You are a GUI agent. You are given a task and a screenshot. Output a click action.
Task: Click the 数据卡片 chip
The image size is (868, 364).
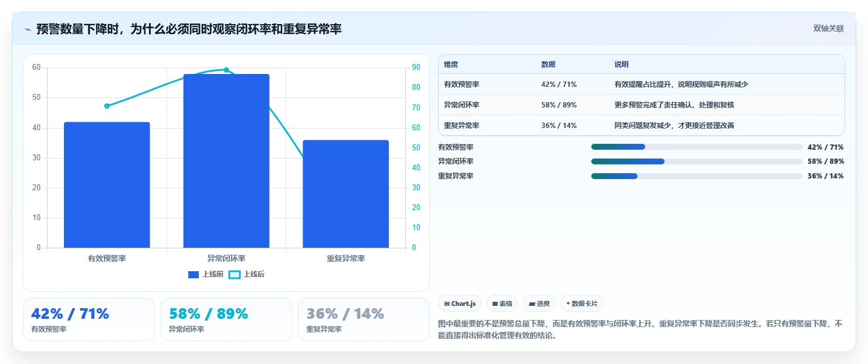pos(582,304)
